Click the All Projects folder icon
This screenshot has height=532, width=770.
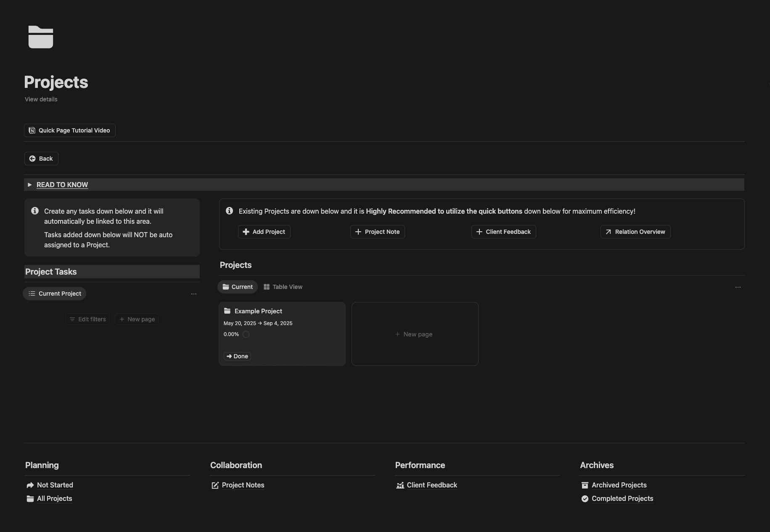[30, 498]
